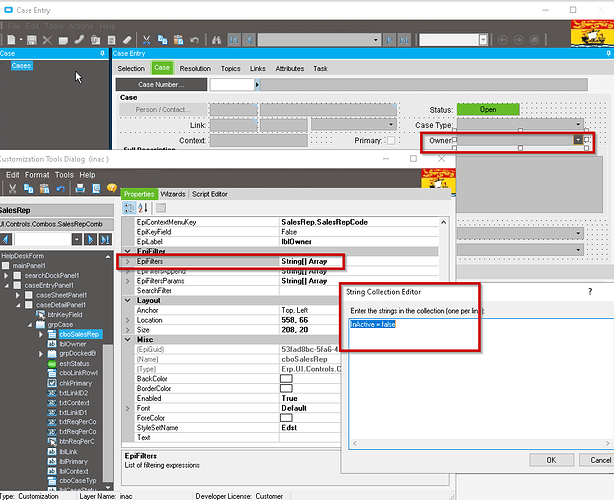Screen dimensions: 614x500
Task: Open the customization navigator dropdown arrow
Action: click(x=77, y=239)
